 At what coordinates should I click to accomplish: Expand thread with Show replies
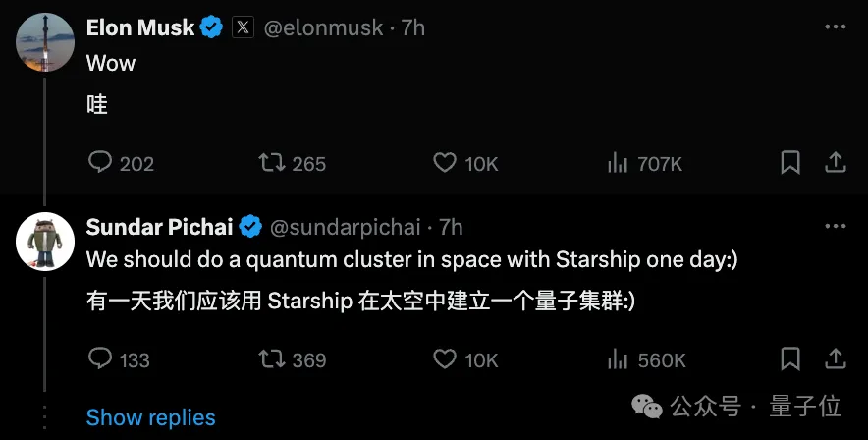click(x=150, y=417)
